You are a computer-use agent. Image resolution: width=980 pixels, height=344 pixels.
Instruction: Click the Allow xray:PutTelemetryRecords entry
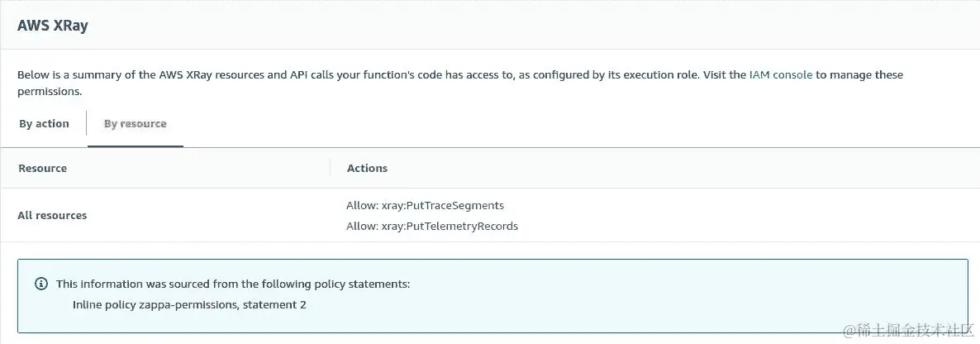432,226
